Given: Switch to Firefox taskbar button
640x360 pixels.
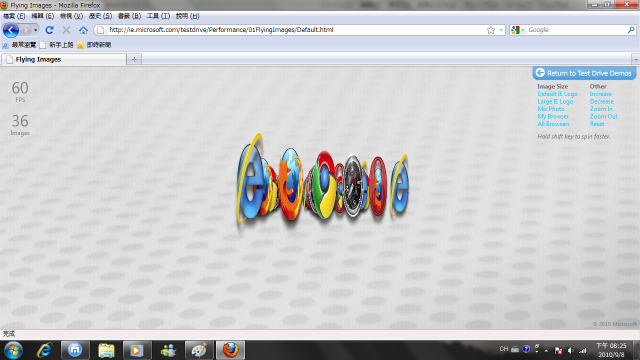Looking at the screenshot, I should (x=230, y=350).
